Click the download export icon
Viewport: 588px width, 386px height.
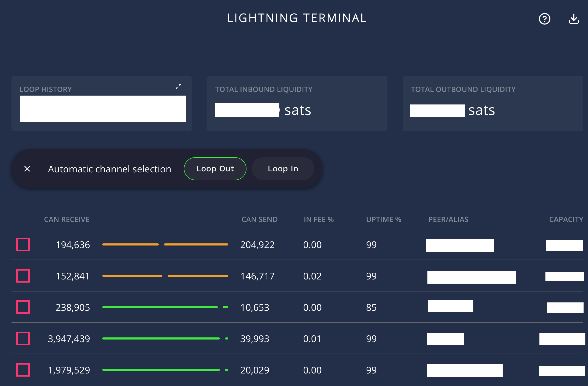click(x=574, y=19)
